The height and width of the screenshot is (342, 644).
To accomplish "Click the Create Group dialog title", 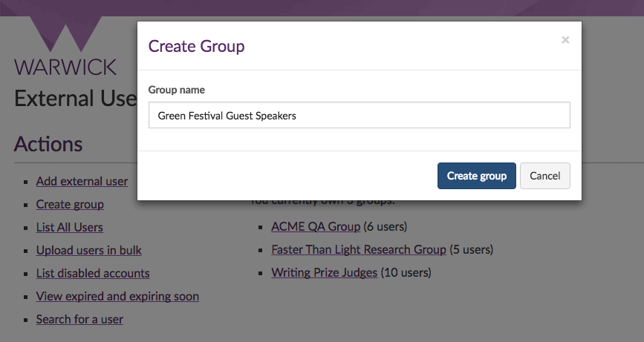I will click(196, 46).
